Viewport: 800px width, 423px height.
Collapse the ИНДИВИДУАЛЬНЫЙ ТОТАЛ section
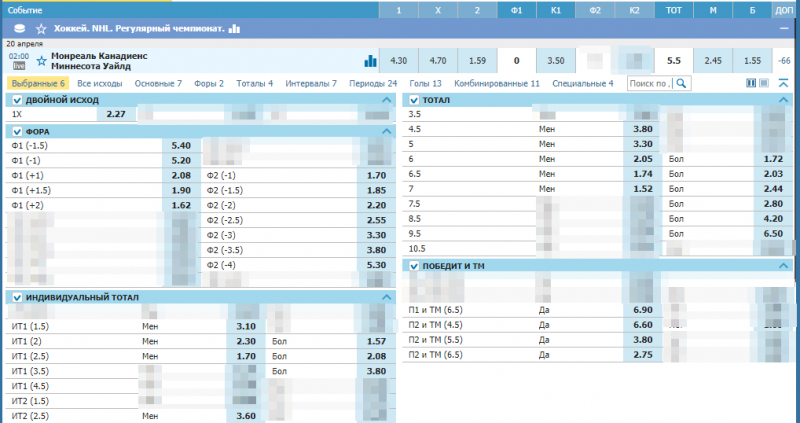coord(387,298)
